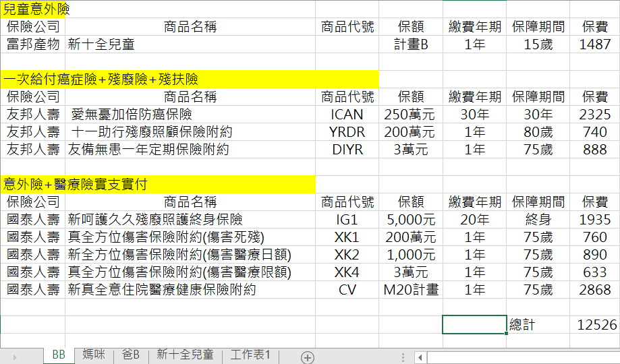Open the 爸B sheet tab

[x=130, y=355]
